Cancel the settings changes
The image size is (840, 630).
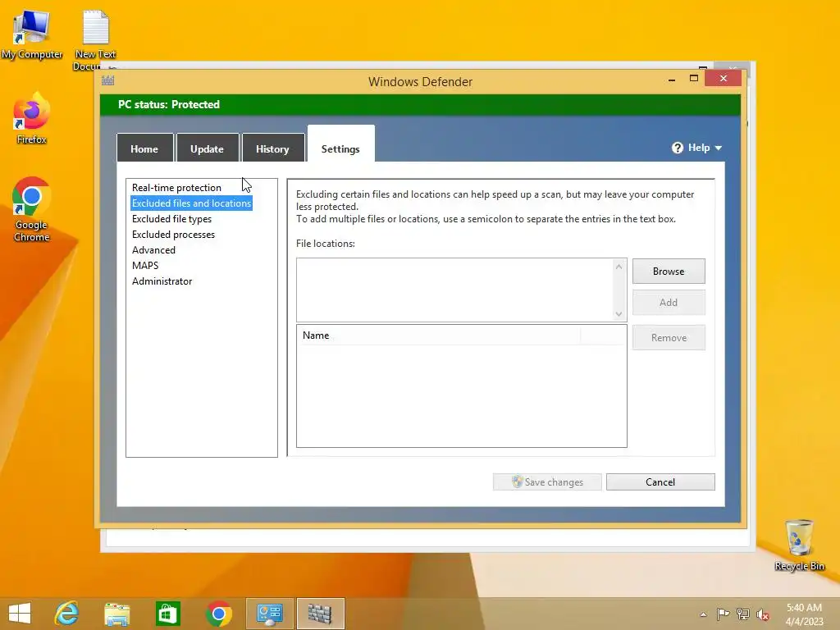pos(660,482)
